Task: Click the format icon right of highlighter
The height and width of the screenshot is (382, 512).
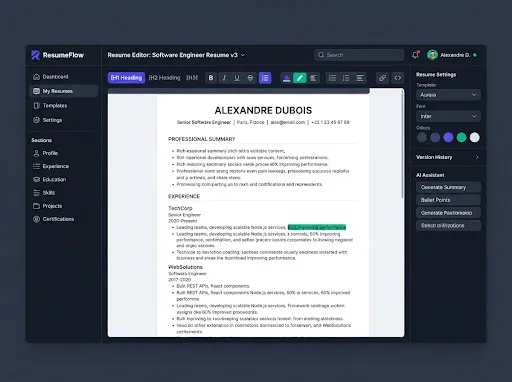Action: tap(313, 78)
